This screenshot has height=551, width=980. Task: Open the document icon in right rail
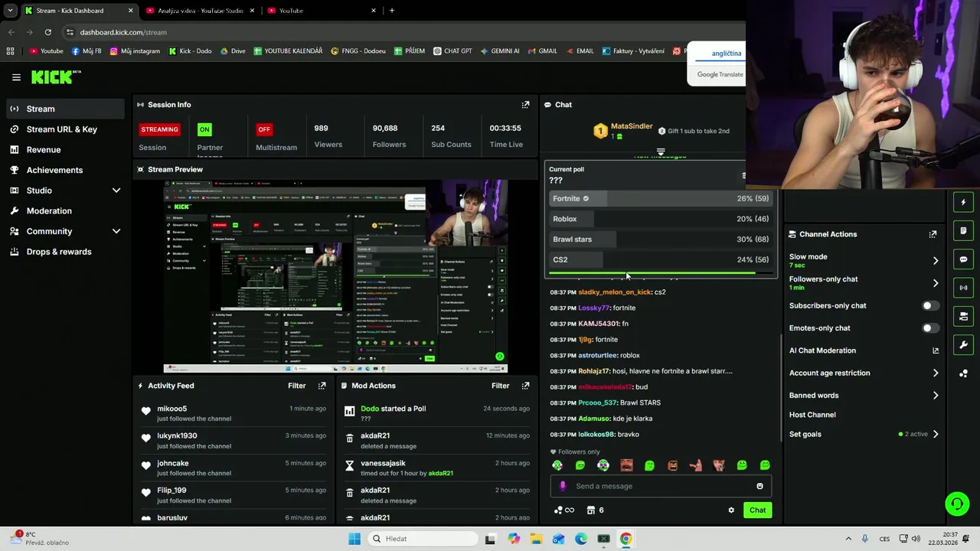[963, 230]
